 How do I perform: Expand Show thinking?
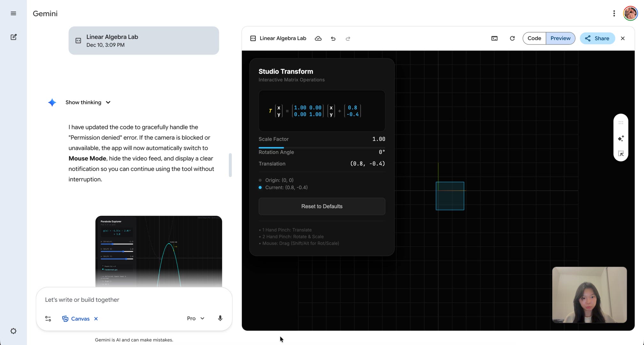pos(88,102)
